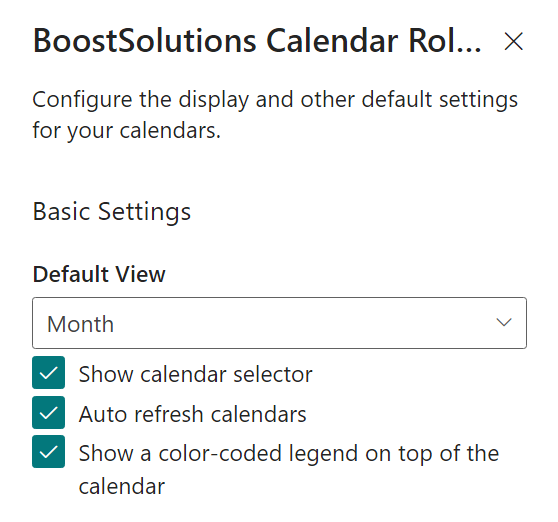
Task: Click the checkmark icon for Show calendar selector
Action: tap(48, 373)
